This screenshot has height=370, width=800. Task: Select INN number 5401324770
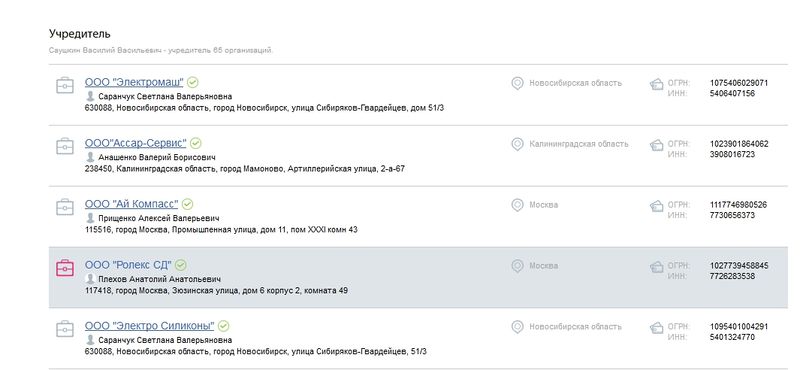pos(732,337)
